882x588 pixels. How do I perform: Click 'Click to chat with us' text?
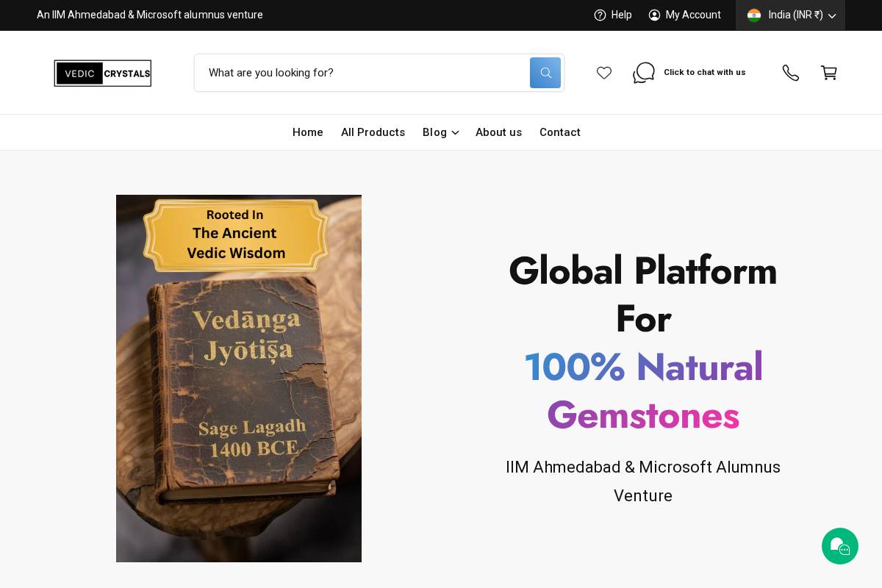click(704, 72)
